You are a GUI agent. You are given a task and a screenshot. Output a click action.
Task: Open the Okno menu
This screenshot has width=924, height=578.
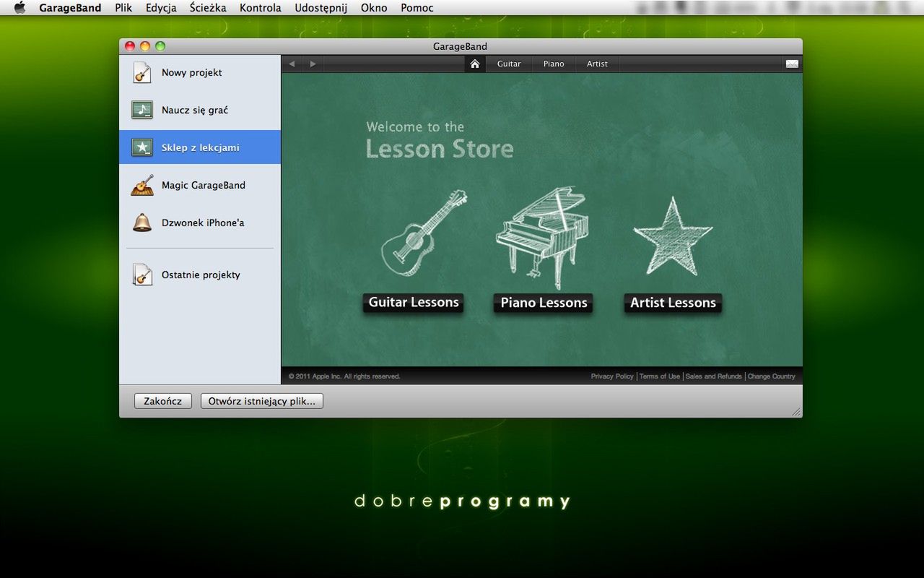[x=374, y=8]
